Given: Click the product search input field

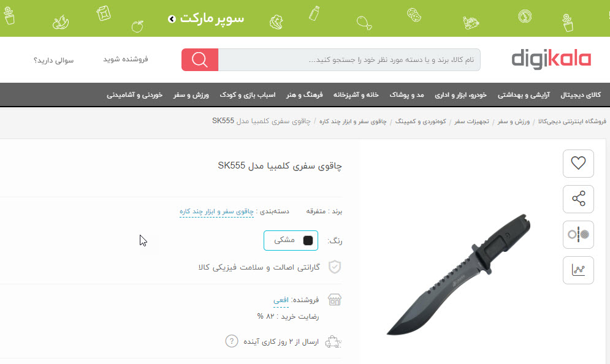Looking at the screenshot, I should point(349,59).
